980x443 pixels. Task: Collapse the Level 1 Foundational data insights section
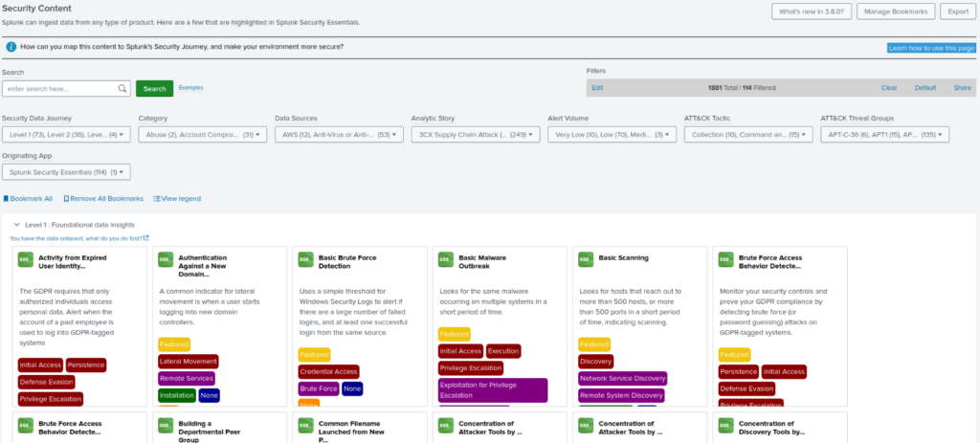(x=17, y=224)
